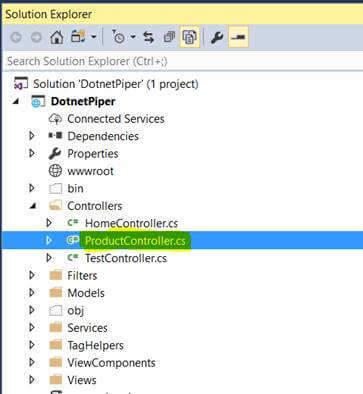Select TestController.cs file
The width and height of the screenshot is (363, 394).
click(126, 258)
